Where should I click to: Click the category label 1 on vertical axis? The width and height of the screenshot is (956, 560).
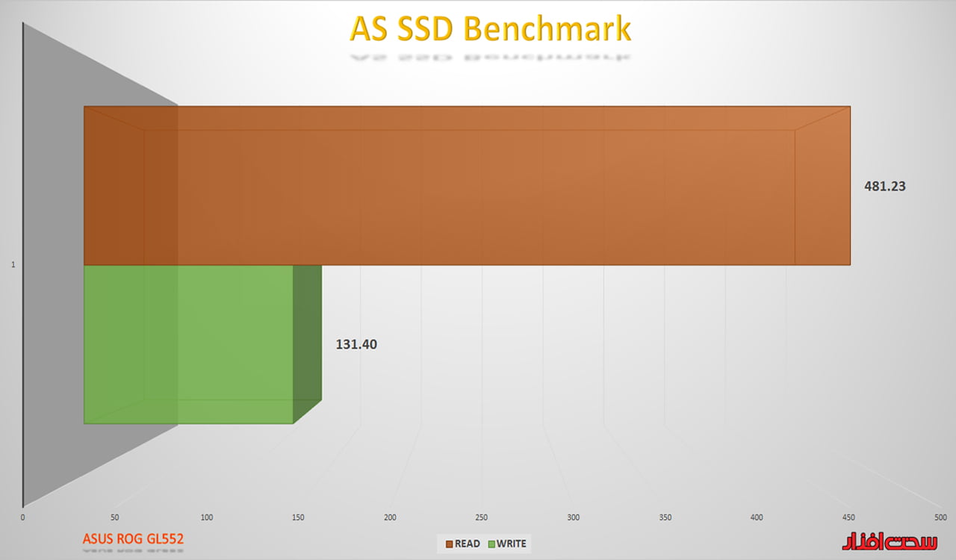click(13, 264)
